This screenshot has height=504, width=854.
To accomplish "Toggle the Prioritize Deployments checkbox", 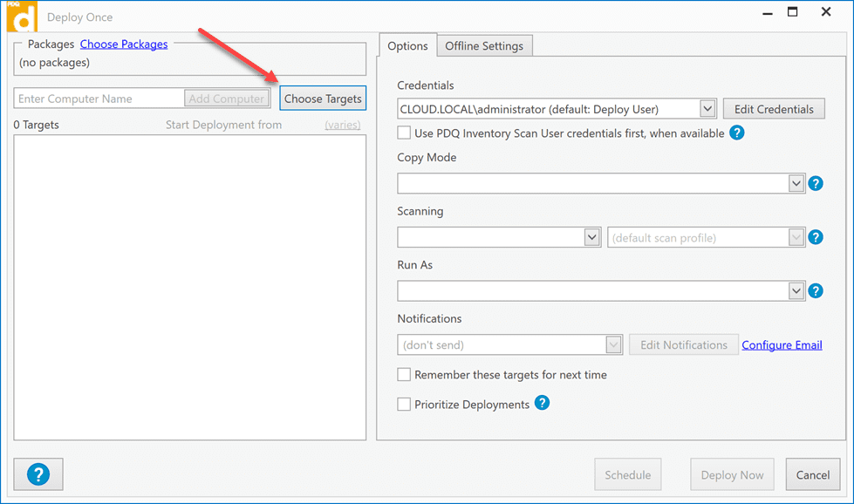I will (404, 405).
